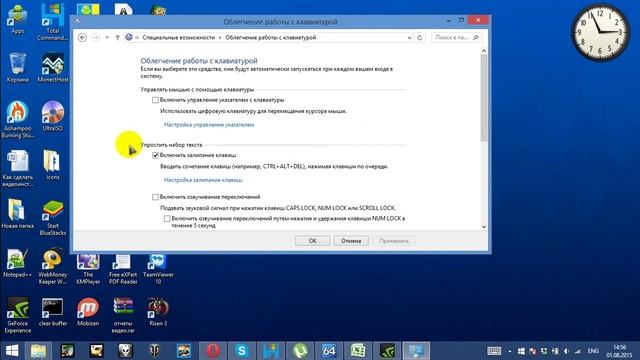Screen dimensions: 640x360
Task: Open 'отчеты видео.rar' archive
Action: pos(123,315)
